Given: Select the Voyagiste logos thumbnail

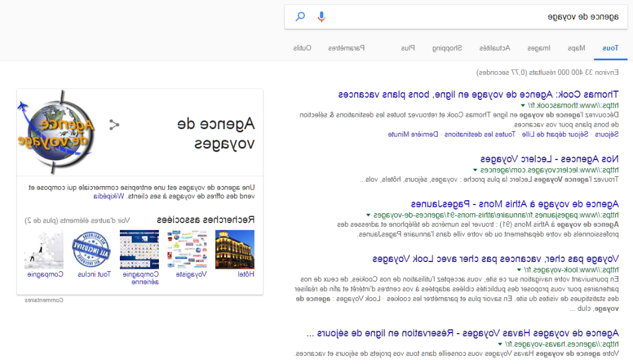Looking at the screenshot, I should point(187,250).
